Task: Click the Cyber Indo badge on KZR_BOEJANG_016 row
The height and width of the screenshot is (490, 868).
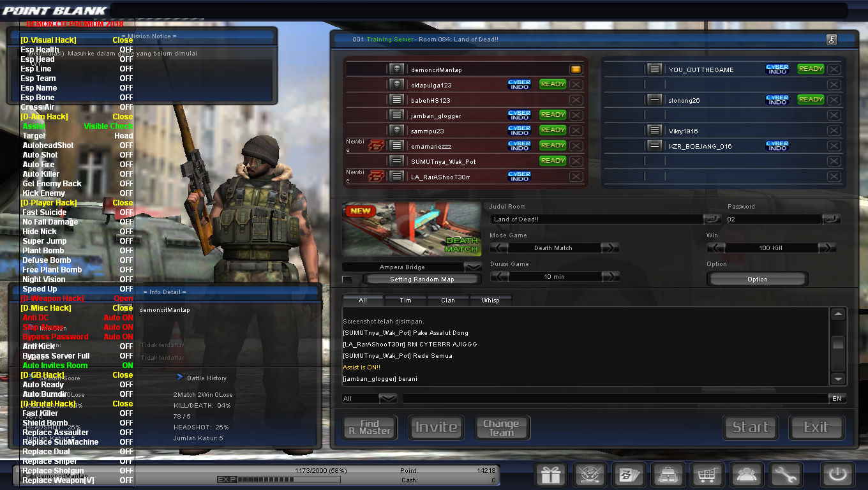Action: coord(777,146)
